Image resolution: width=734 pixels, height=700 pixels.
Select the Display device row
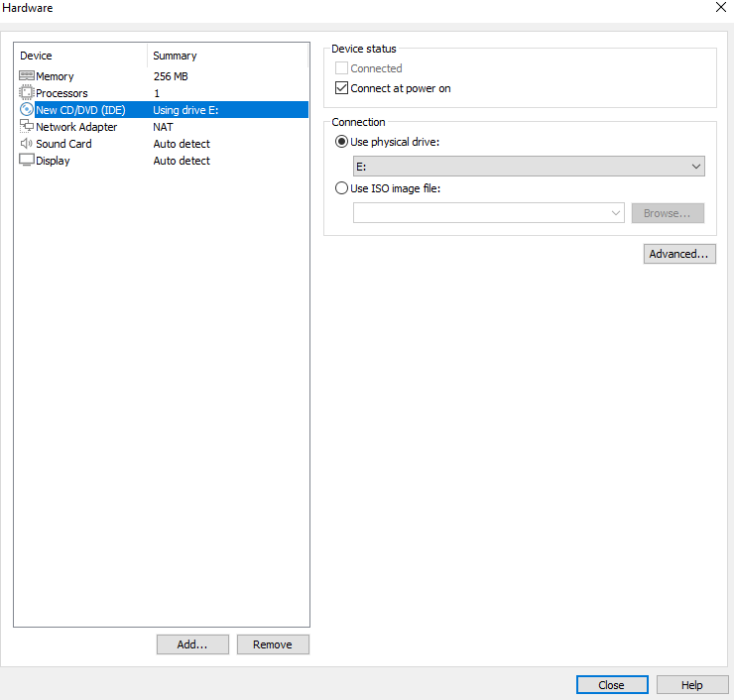click(x=164, y=160)
